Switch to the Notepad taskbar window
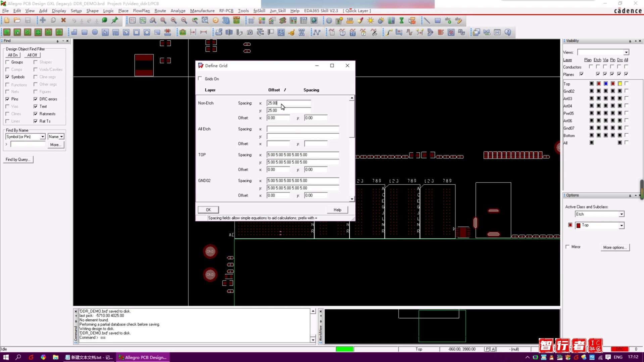This screenshot has width=644, height=362. point(89,357)
